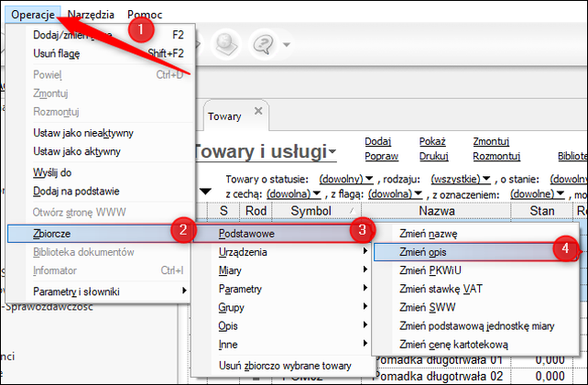Choose Ustaw jako nieaktywny
The image size is (588, 385).
tap(100, 133)
